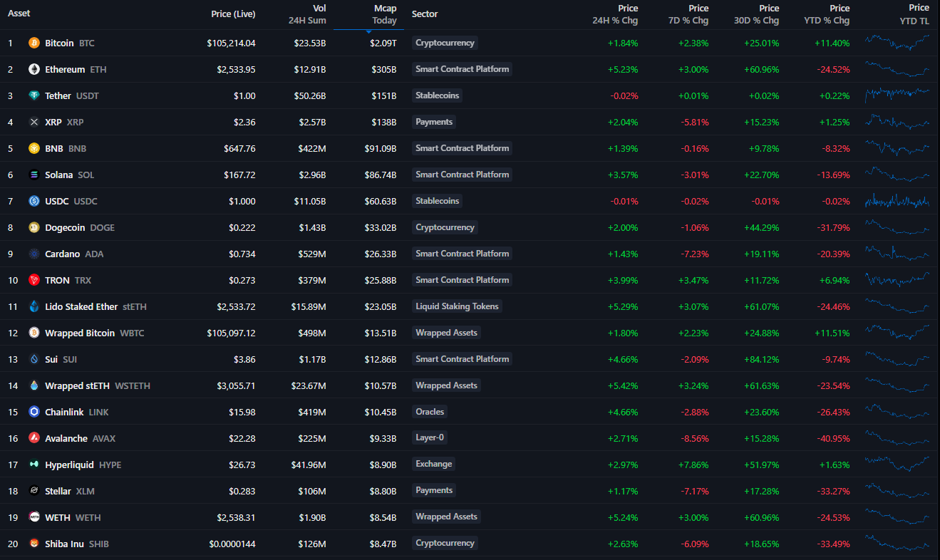Sort by Mcap Today column header
This screenshot has height=560, width=940.
384,14
